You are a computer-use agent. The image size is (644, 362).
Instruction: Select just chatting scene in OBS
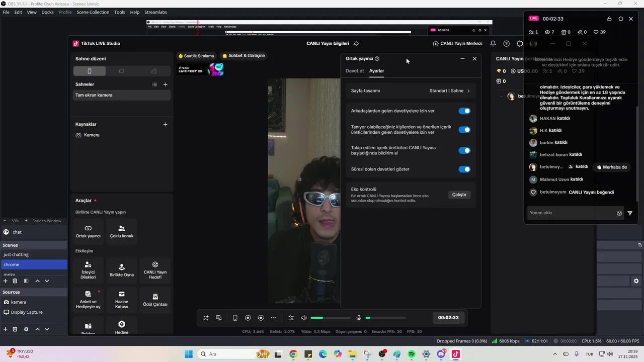pos(34,254)
